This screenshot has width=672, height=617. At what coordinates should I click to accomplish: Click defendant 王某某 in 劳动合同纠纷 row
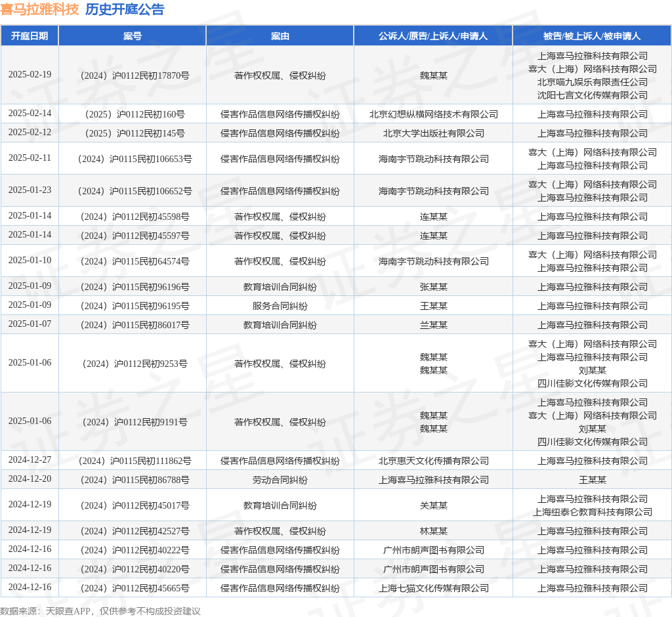click(593, 480)
